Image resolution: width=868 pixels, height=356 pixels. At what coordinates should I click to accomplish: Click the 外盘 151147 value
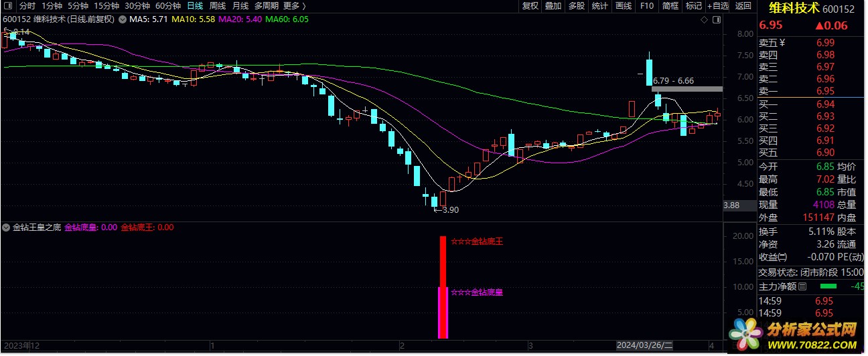pyautogui.click(x=818, y=217)
